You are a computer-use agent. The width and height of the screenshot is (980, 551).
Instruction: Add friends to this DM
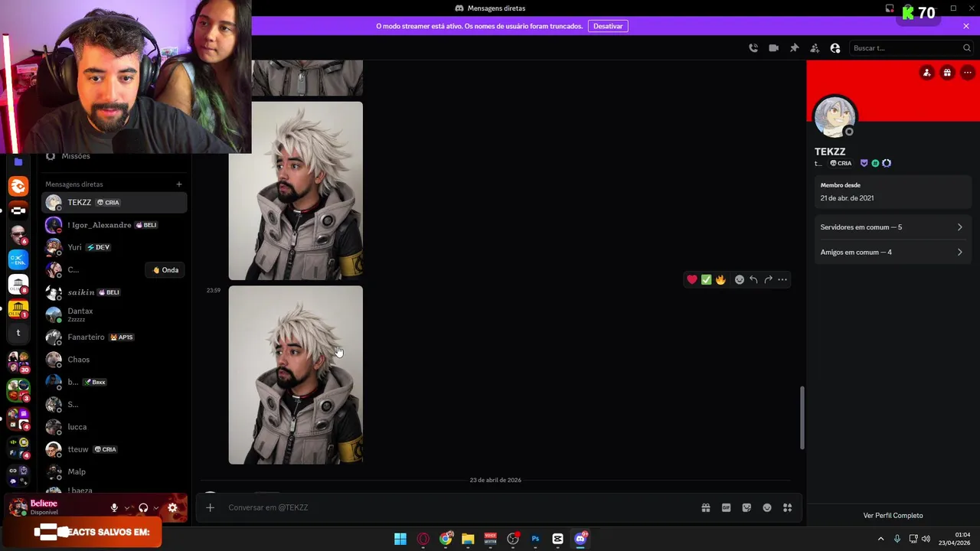click(x=815, y=48)
